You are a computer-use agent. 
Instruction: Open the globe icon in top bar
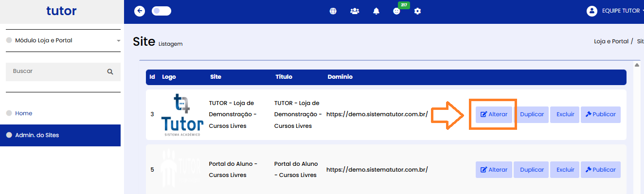pyautogui.click(x=333, y=11)
